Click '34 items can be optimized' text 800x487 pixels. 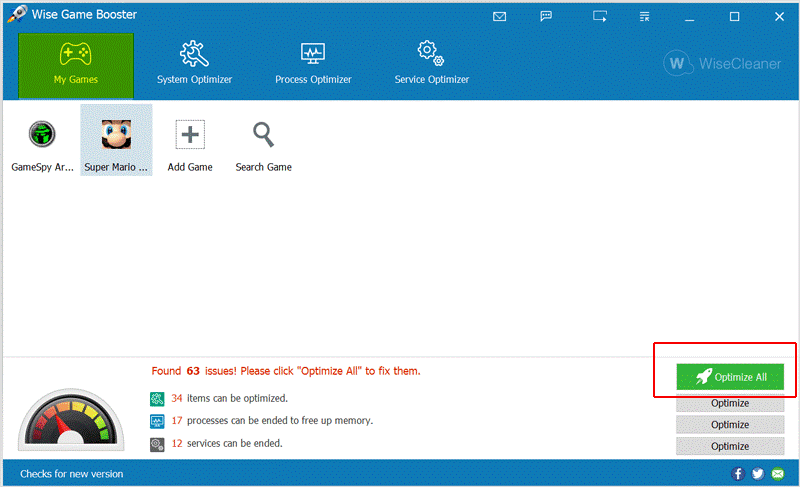pos(229,398)
